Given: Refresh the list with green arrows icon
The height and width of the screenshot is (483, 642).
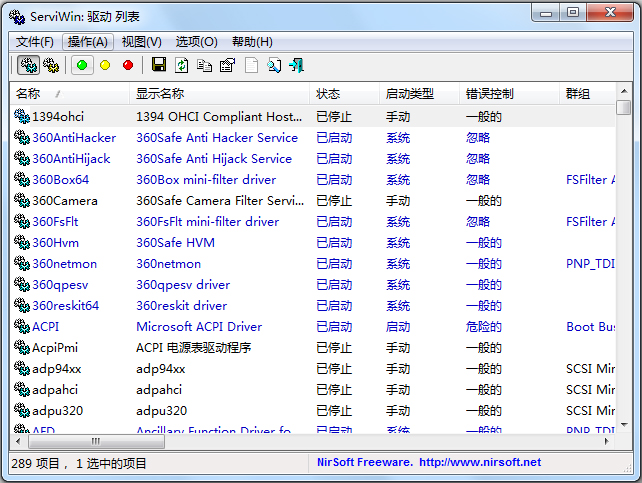Looking at the screenshot, I should [x=181, y=65].
